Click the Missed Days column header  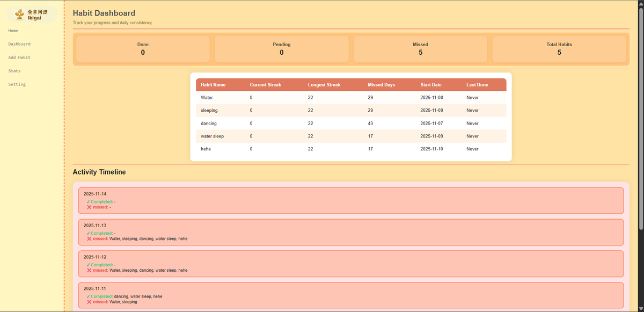click(x=381, y=85)
